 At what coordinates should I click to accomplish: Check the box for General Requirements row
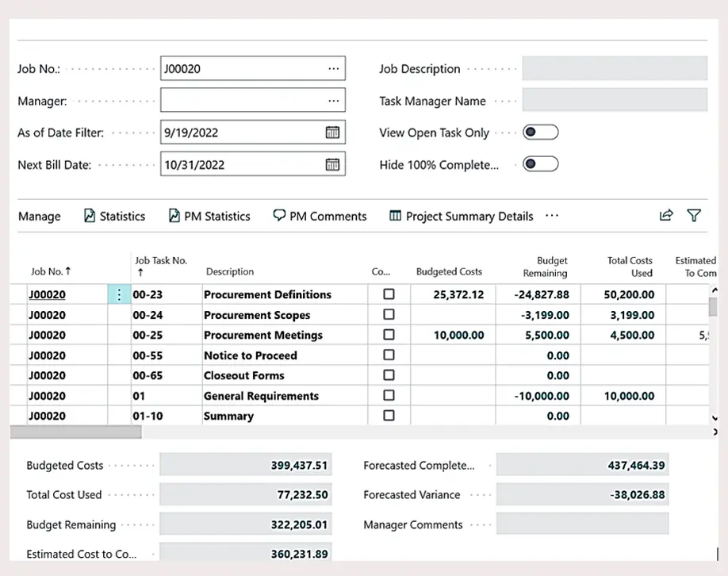[x=389, y=395]
